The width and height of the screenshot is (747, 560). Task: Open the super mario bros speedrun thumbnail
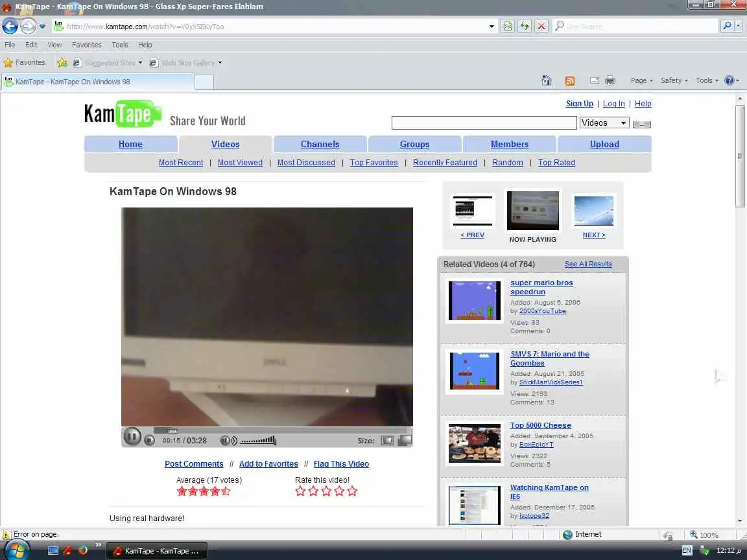coord(475,301)
